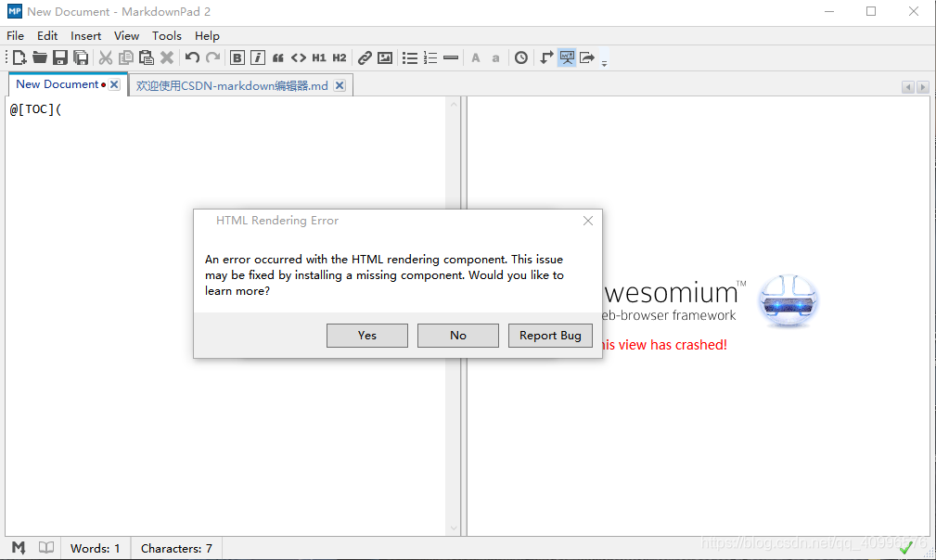Insert a blockquote using the quote icon
936x560 pixels.
point(278,57)
